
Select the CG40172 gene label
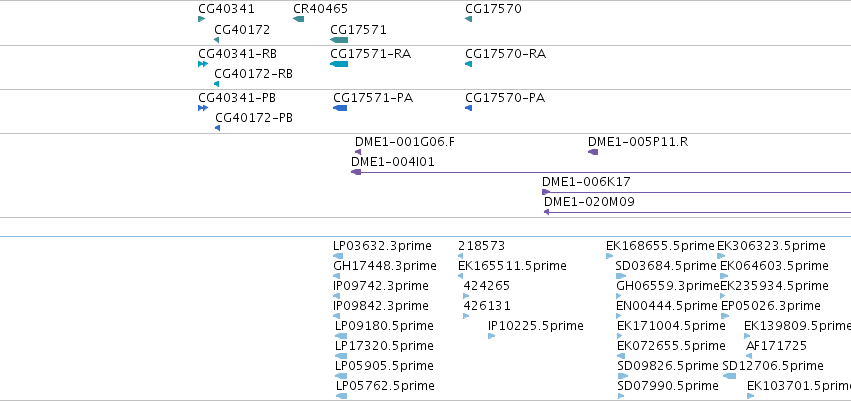pos(242,30)
